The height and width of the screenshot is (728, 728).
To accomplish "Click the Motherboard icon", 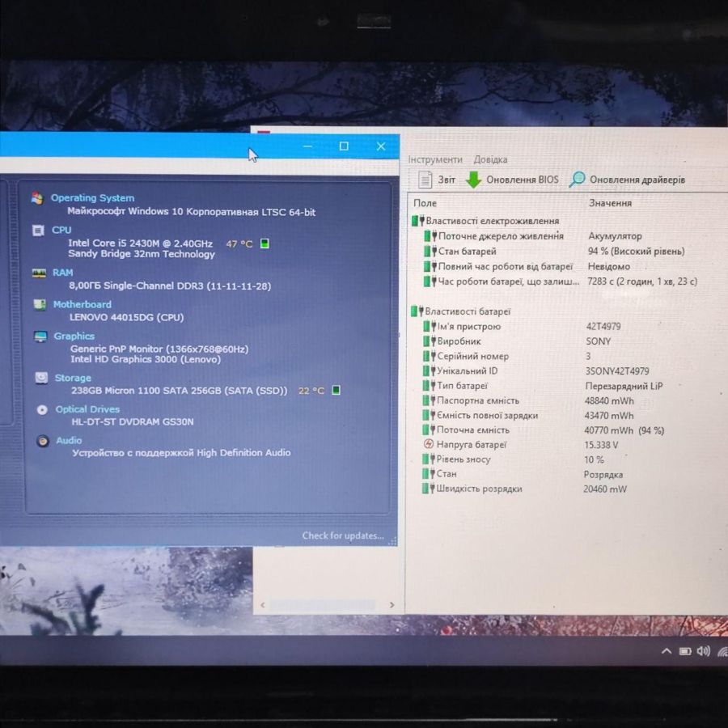I will (40, 305).
